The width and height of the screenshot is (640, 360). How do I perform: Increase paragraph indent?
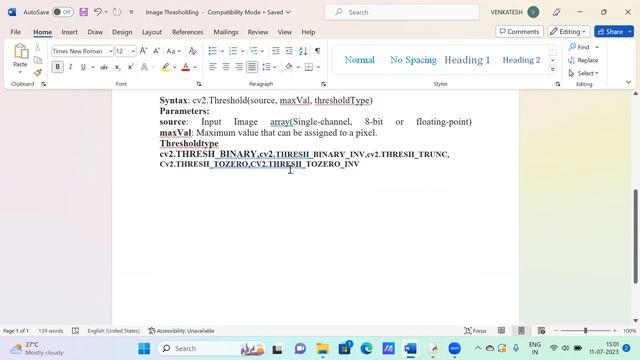click(289, 51)
